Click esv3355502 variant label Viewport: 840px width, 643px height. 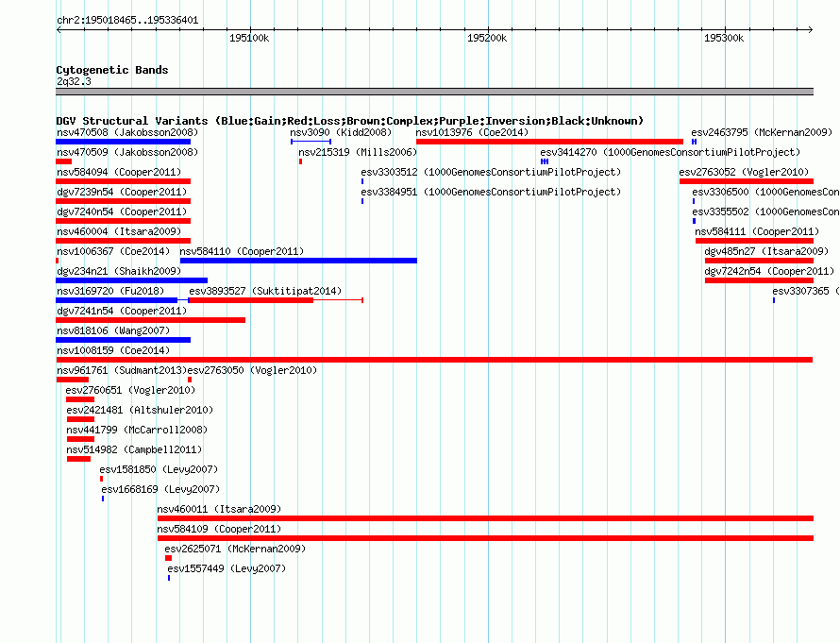click(766, 212)
